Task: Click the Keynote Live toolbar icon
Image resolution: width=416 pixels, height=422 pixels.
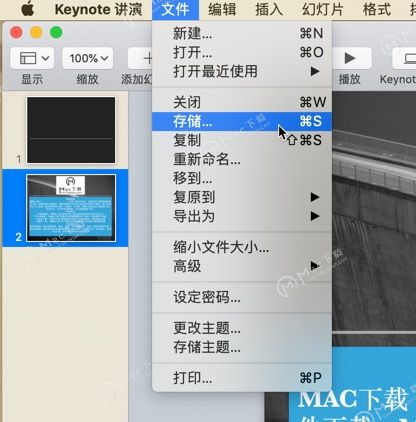Action: tap(405, 58)
